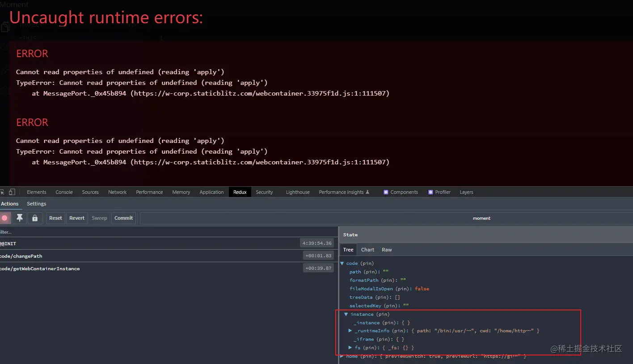Viewport: 633px width, 364px height.
Task: Click the first webcontainer.33975f1d.js stack link
Action: coord(260,93)
